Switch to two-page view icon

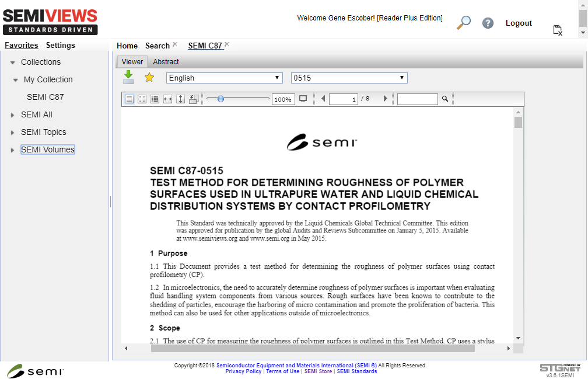(x=142, y=99)
